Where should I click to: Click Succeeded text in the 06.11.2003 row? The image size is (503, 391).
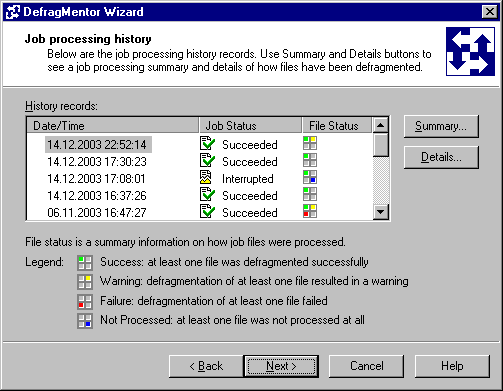click(x=250, y=213)
